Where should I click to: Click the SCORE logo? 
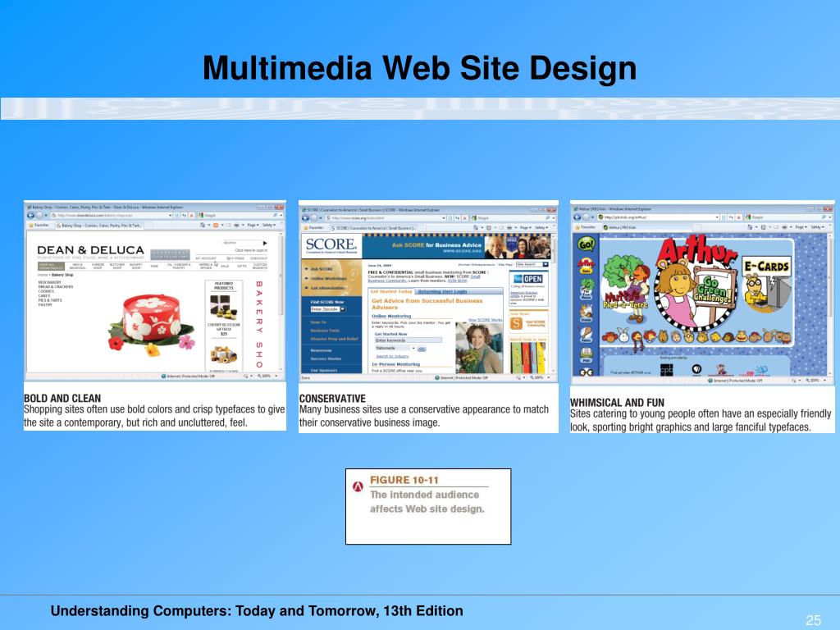pos(331,246)
